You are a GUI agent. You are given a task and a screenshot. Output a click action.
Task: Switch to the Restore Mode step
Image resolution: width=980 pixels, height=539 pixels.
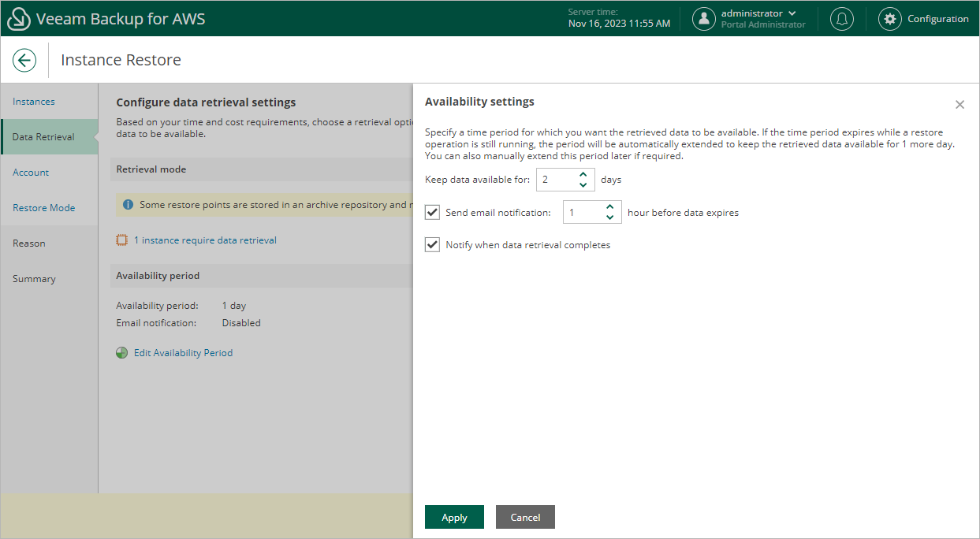click(x=44, y=208)
